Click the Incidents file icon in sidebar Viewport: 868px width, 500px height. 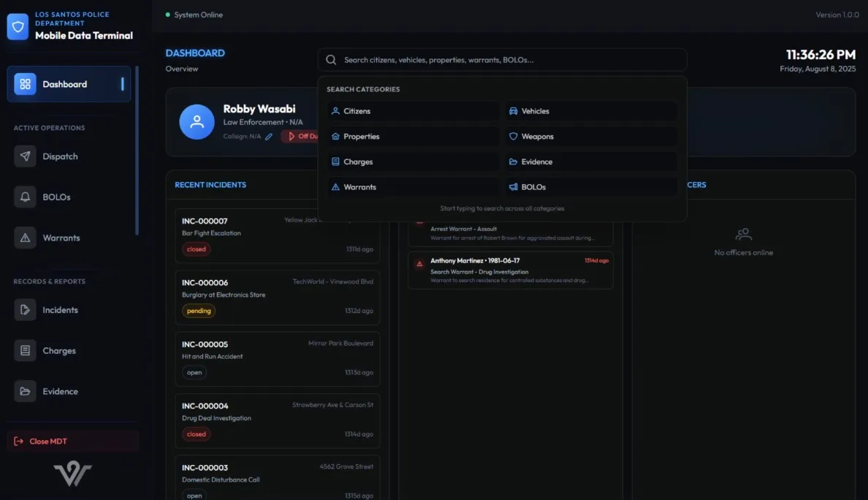pos(25,310)
